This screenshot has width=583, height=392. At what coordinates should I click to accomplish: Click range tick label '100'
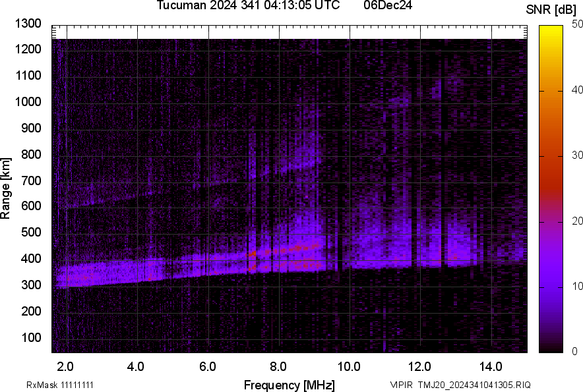tap(31, 338)
